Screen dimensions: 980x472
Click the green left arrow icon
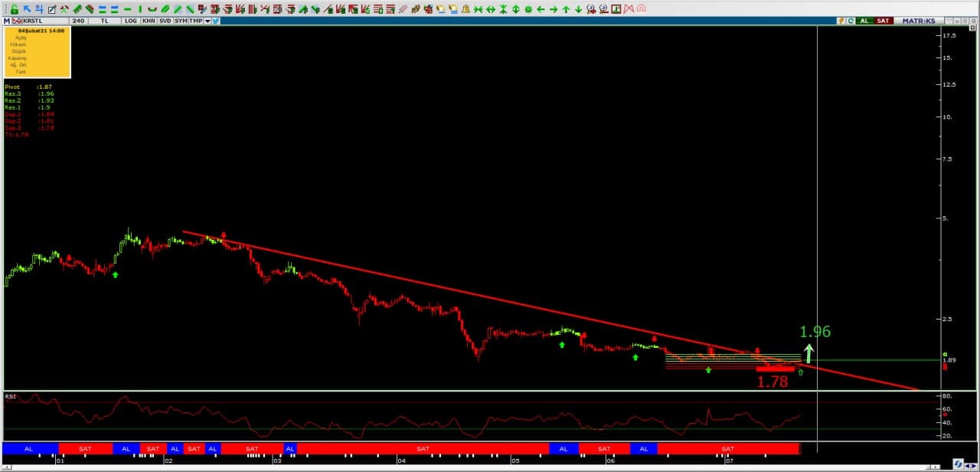click(x=541, y=9)
